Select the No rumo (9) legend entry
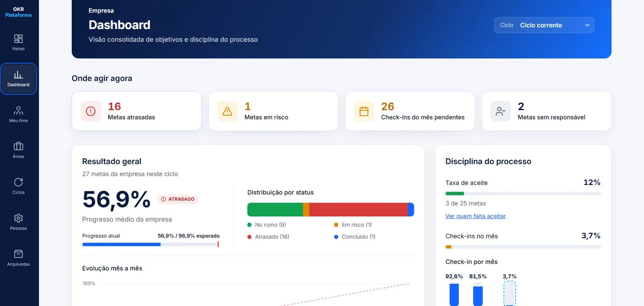 [266, 225]
